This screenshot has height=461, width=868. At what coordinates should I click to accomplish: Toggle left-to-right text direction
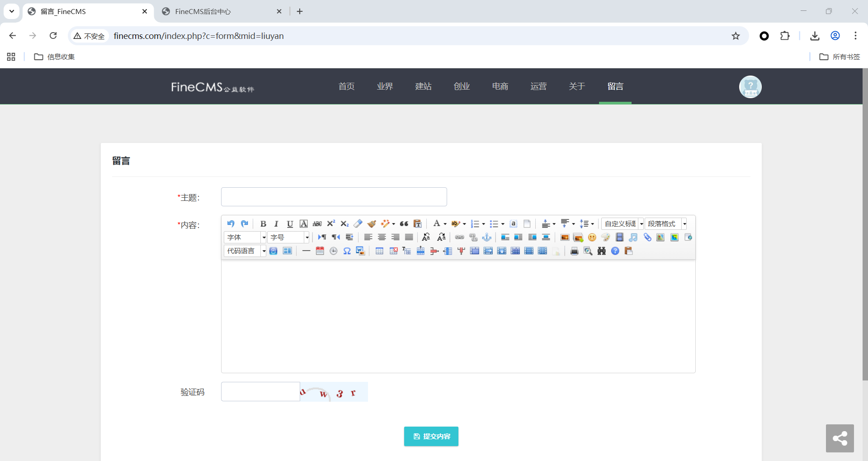click(322, 237)
